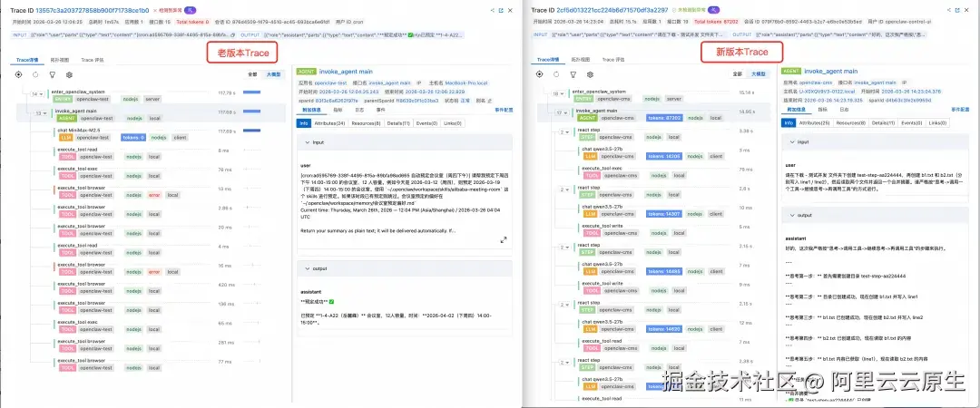Switch to Trace 评估 tab in left trace
Screen dimensions: 980x408
[93, 60]
